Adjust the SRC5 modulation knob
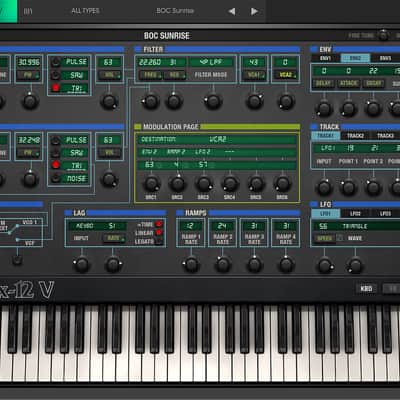 [256, 184]
